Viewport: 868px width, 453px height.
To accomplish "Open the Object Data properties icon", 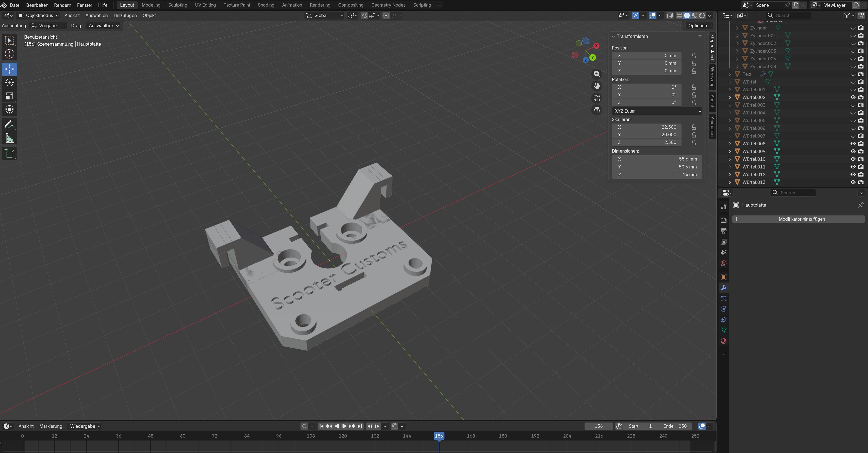I will 723,331.
